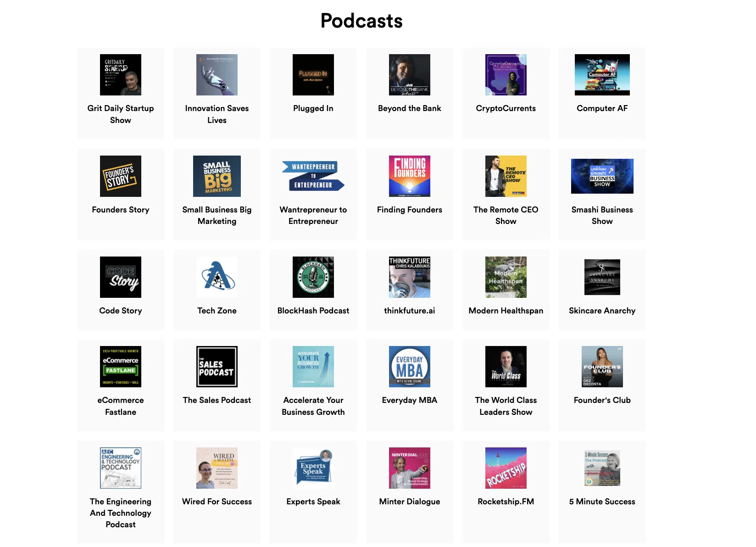This screenshot has height=547, width=756.
Task: Select the Computer AF cover image
Action: [x=602, y=75]
